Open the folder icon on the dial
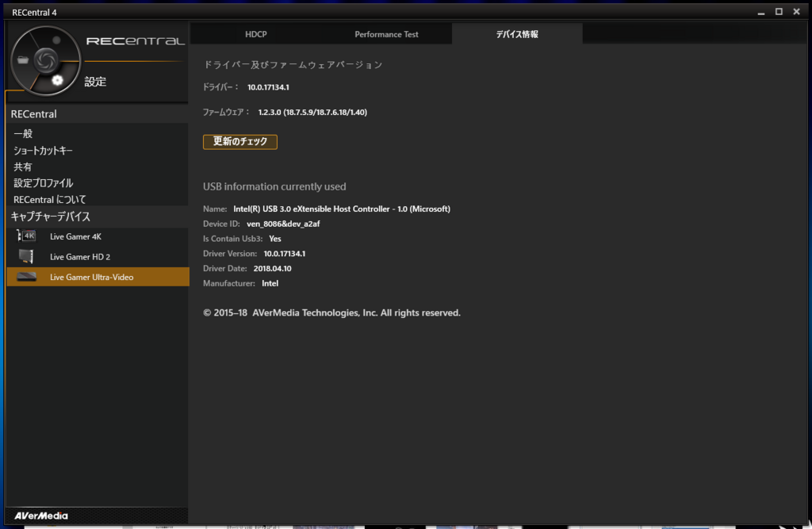Viewport: 812px width, 529px height. (23, 60)
